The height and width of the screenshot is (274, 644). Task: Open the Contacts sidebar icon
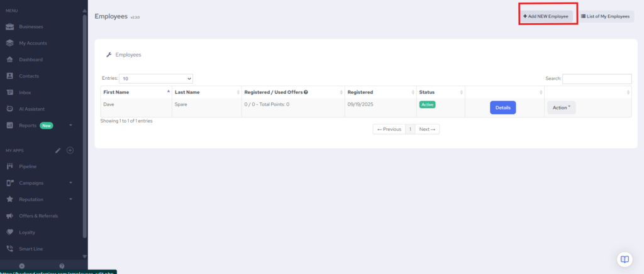pyautogui.click(x=9, y=76)
